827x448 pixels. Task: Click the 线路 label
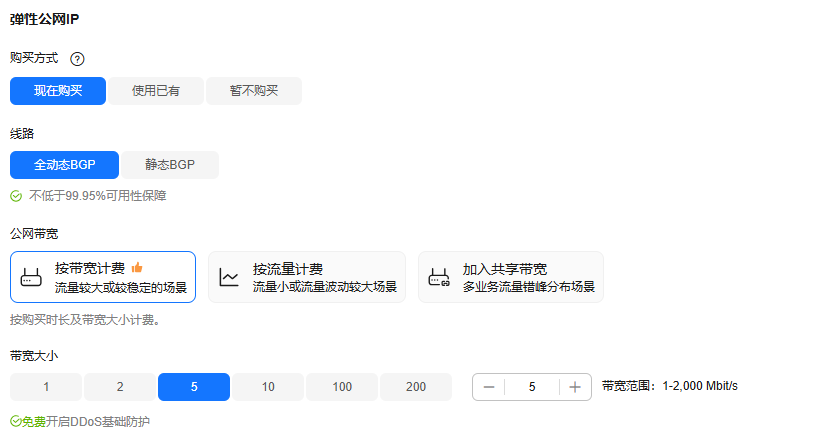[22, 134]
